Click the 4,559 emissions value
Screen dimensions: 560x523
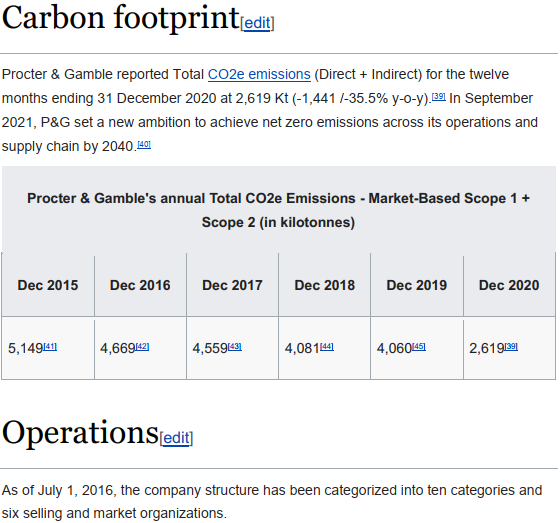click(x=210, y=348)
